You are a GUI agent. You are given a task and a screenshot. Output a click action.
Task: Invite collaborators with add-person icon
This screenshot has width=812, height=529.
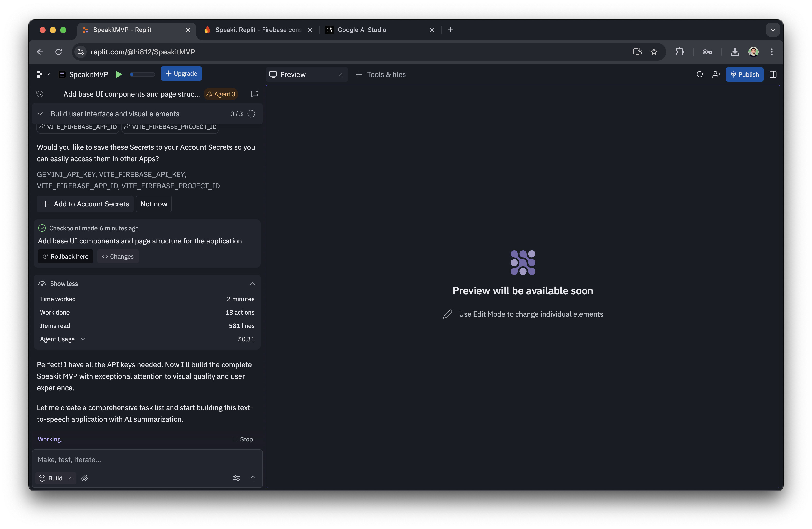click(716, 74)
